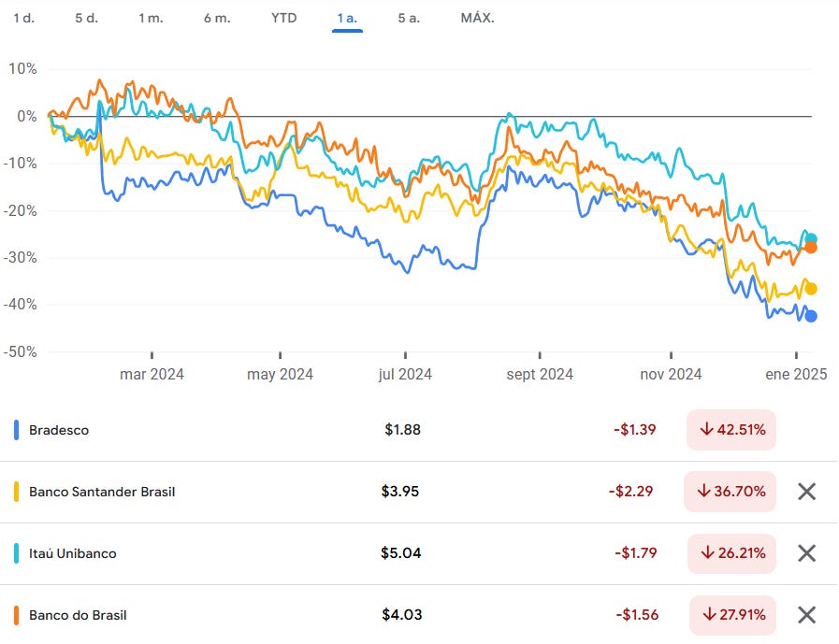839x644 pixels.
Task: Switch to the 5 a. range
Action: [409, 18]
